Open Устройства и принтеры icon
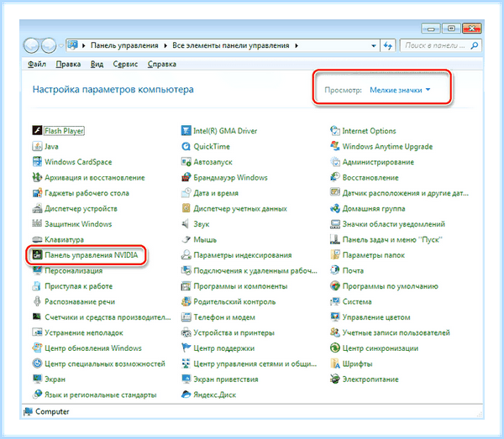Image resolution: width=504 pixels, height=439 pixels. [186, 332]
